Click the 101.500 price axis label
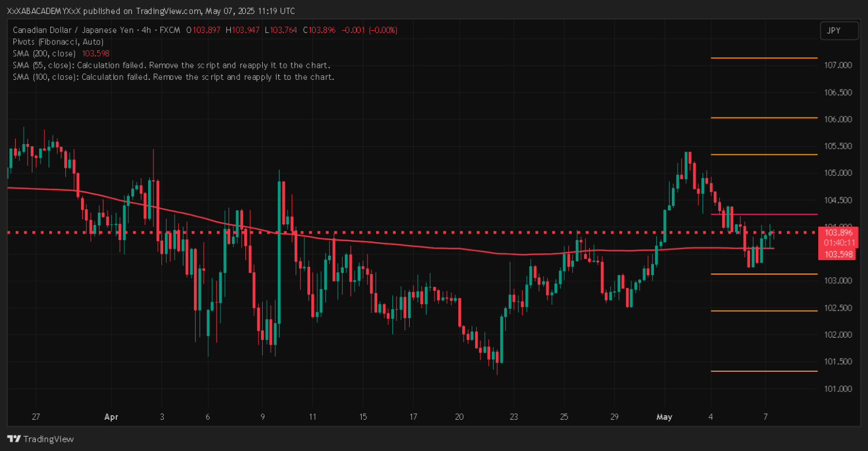 pyautogui.click(x=837, y=362)
